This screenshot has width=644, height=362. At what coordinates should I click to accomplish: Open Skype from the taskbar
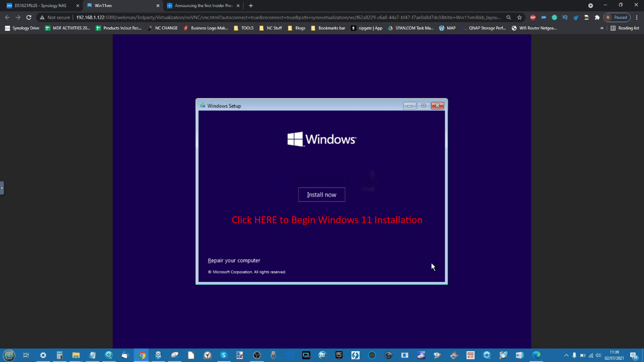223,355
